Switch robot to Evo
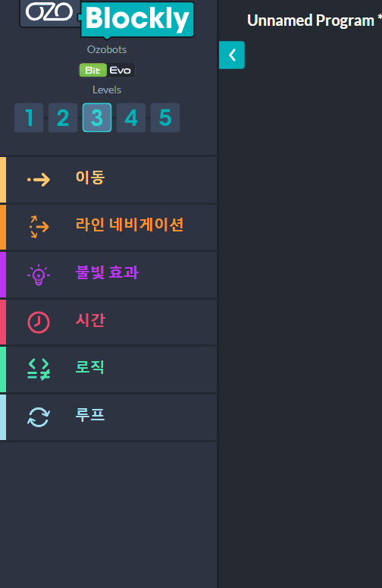The image size is (382, 588). [121, 70]
